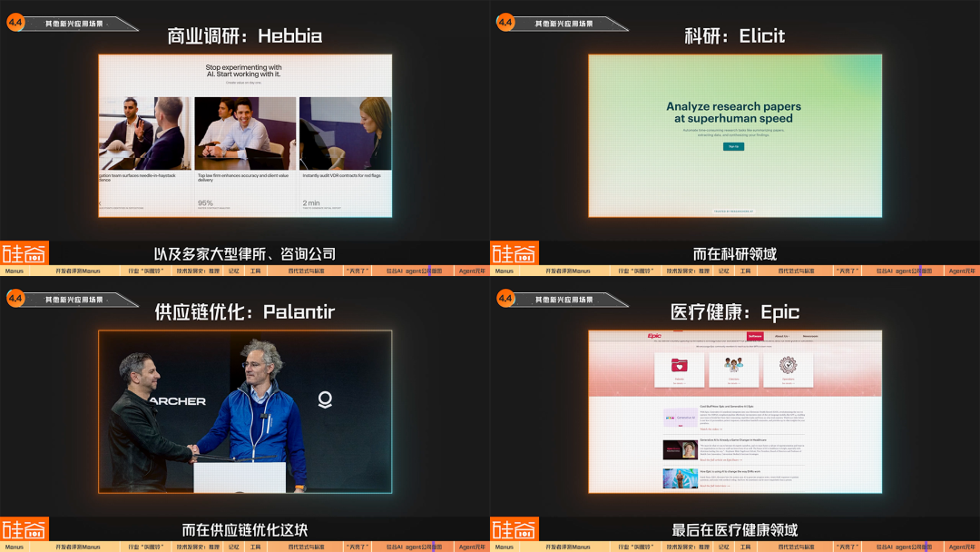Click the 其他新兴应用场景 section label in the Hebbia panel
The width and height of the screenshot is (980, 552).
73,23
